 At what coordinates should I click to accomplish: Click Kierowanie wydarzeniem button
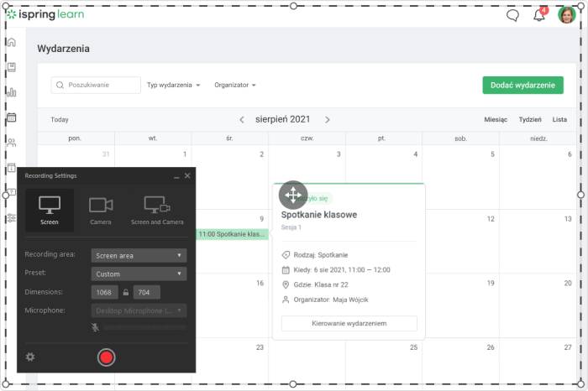pyautogui.click(x=349, y=323)
